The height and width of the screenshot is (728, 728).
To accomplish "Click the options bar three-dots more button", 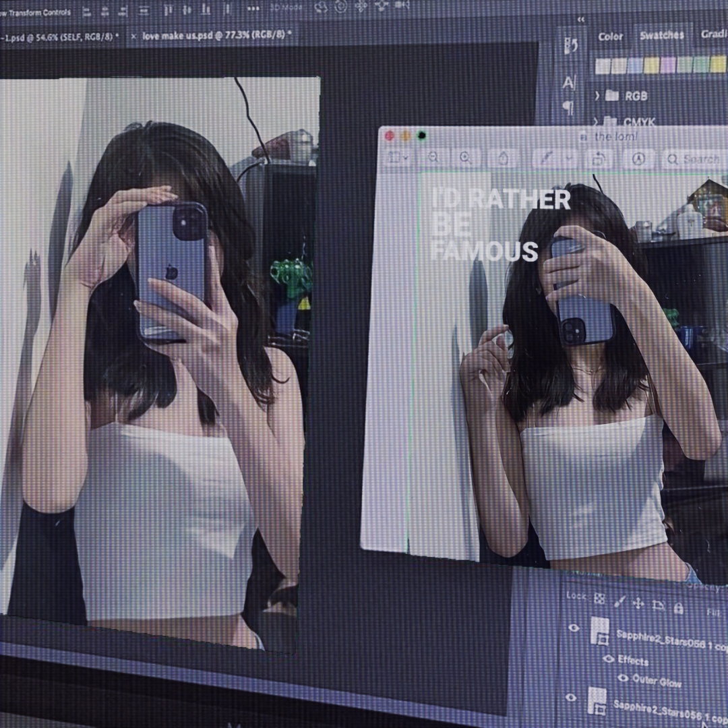I will pyautogui.click(x=253, y=8).
